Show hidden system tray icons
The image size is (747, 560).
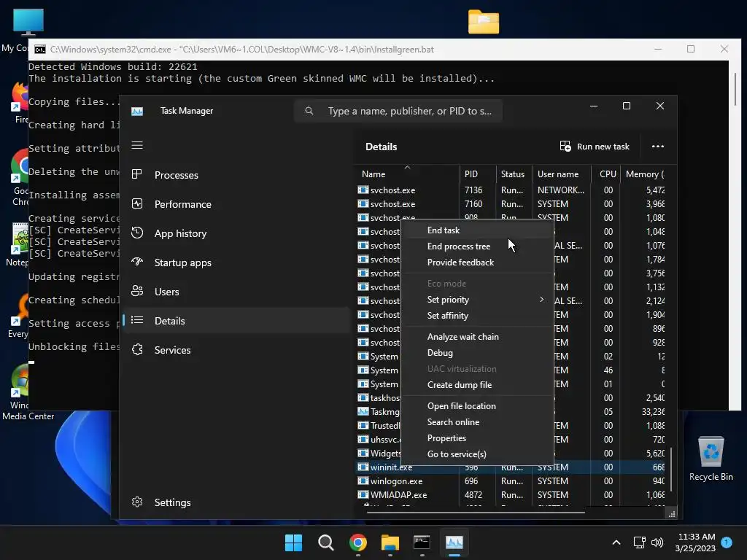click(616, 542)
